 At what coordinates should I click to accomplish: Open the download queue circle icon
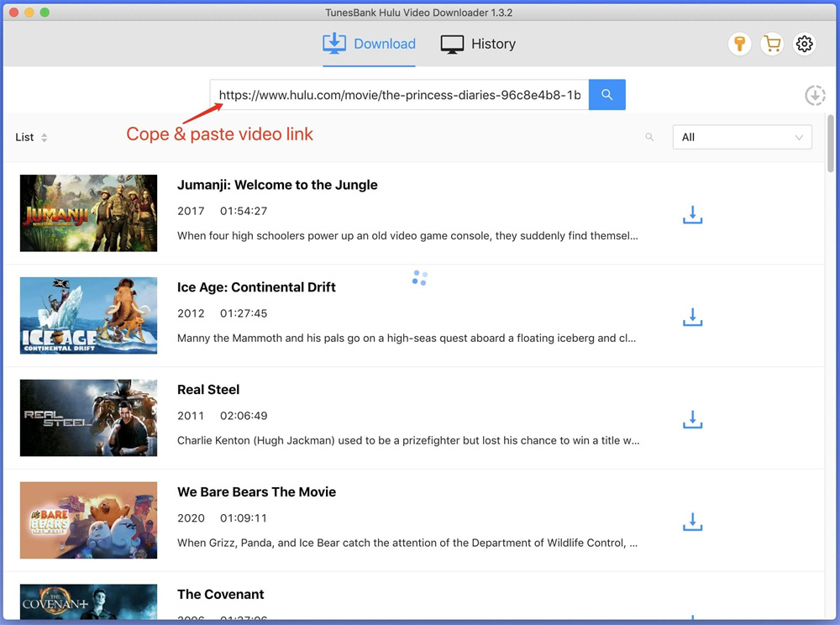815,95
